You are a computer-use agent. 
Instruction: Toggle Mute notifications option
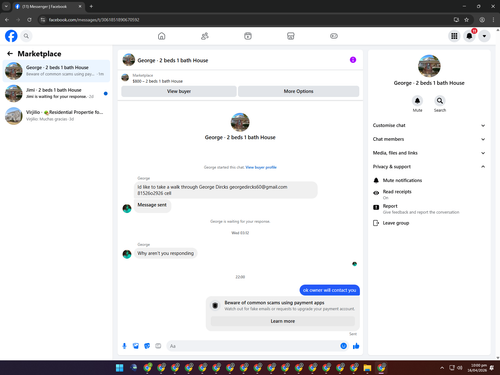[429, 180]
